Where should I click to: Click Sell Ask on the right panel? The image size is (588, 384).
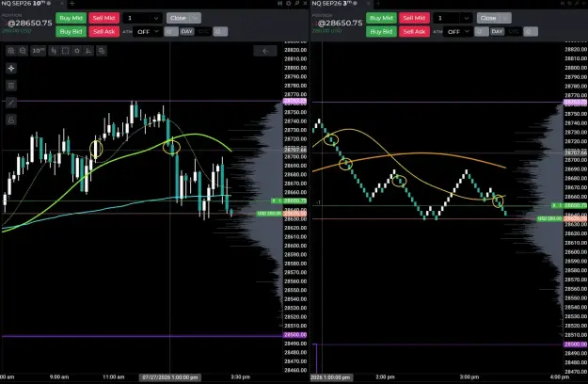coord(414,31)
